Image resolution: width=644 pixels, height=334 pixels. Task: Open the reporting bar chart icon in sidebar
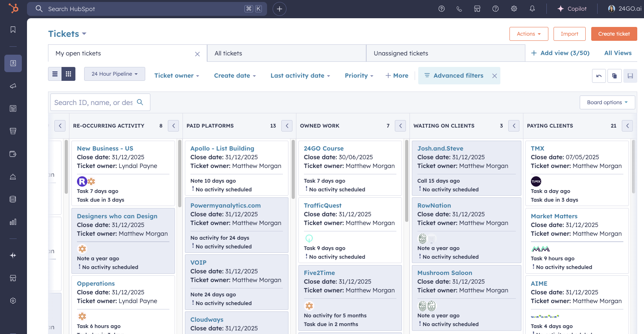(13, 222)
